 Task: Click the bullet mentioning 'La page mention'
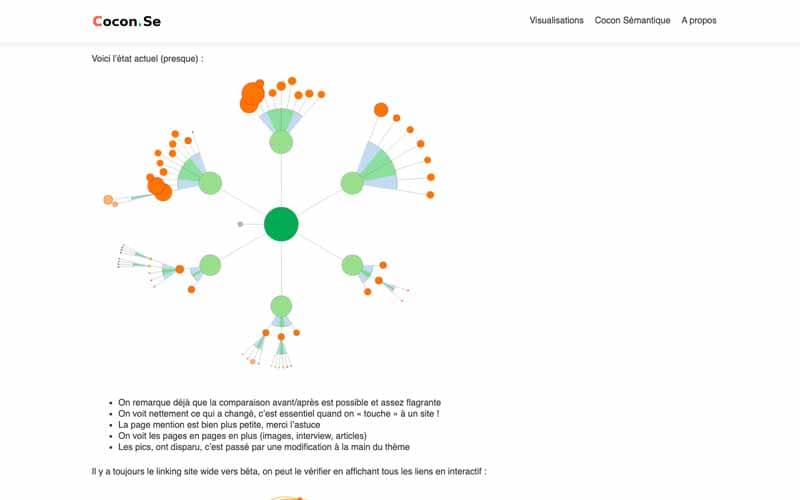click(219, 424)
